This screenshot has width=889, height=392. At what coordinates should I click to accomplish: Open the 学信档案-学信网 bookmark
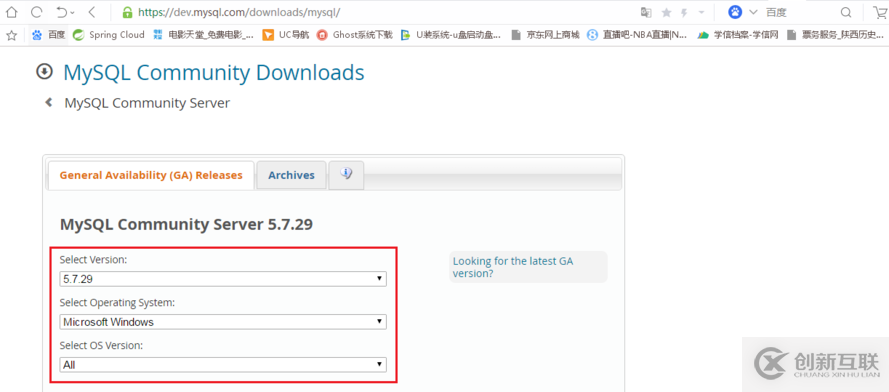(x=738, y=35)
